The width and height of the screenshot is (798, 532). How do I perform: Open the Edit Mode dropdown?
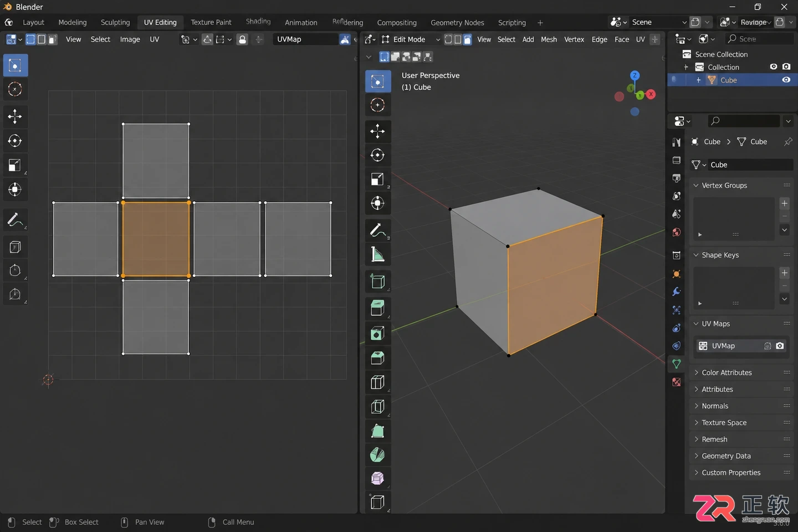click(411, 39)
